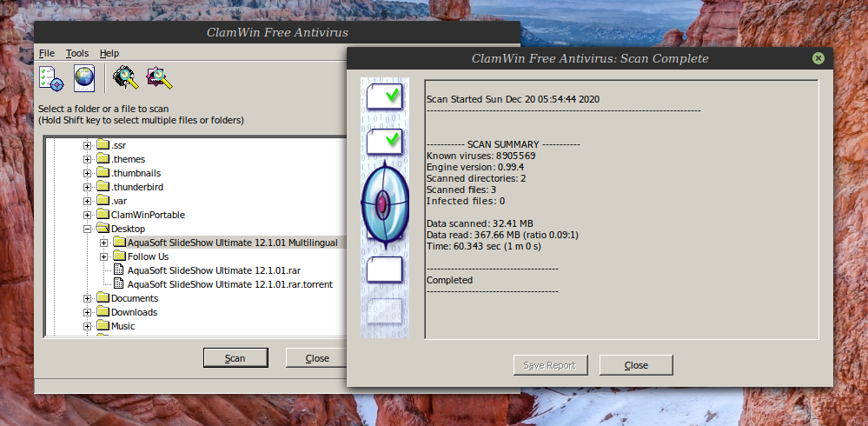Screen dimensions: 868x426
Task: Click the scan-memory magnifier toolbar icon
Action: 126,78
